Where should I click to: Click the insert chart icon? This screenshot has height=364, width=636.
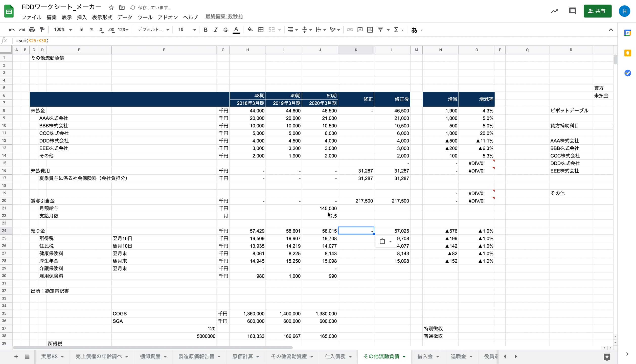(370, 30)
